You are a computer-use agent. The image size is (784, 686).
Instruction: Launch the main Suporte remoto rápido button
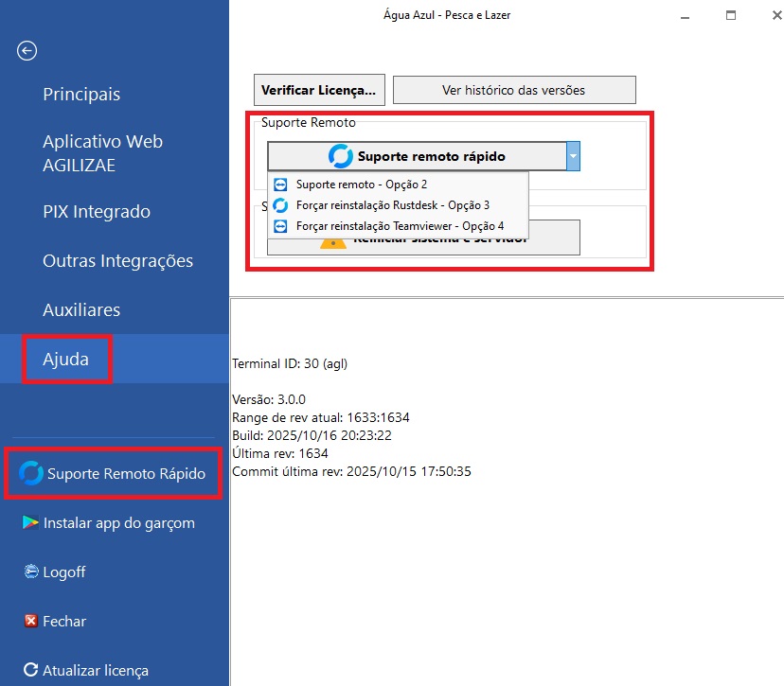tap(417, 156)
